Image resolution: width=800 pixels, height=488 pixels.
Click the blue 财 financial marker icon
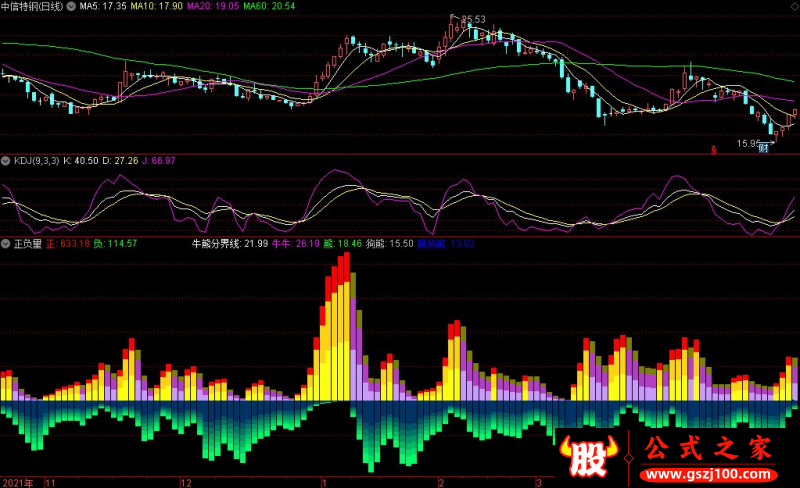[764, 148]
